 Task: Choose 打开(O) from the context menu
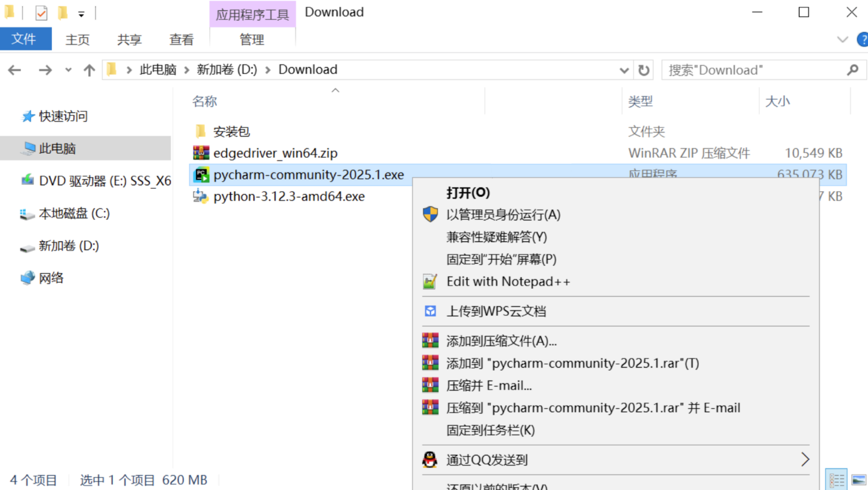pyautogui.click(x=469, y=193)
